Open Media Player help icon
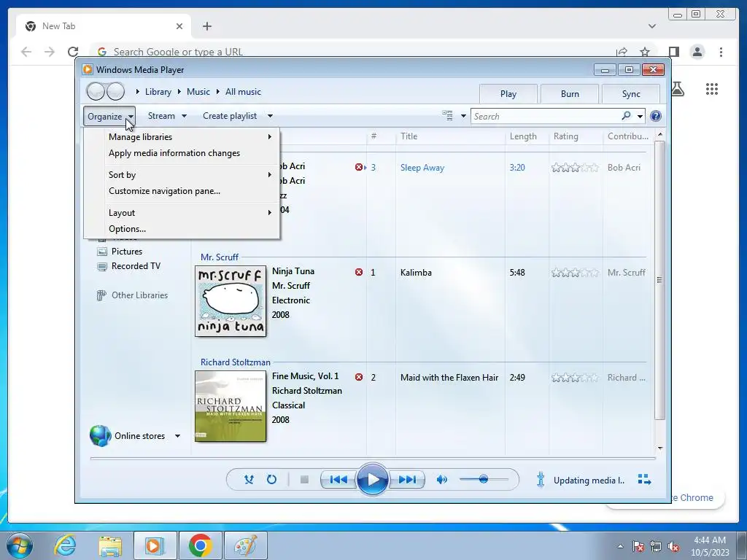Image resolution: width=747 pixels, height=560 pixels. tap(656, 116)
